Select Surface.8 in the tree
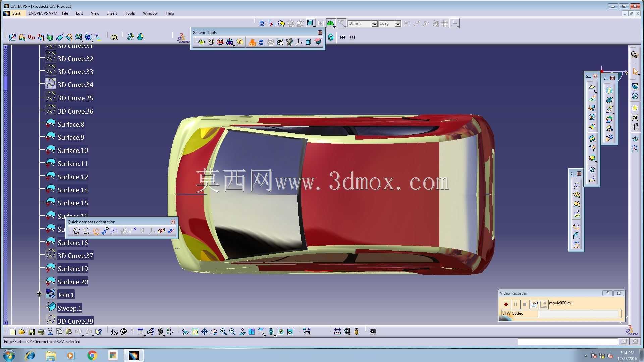The width and height of the screenshot is (644, 362). point(71,124)
